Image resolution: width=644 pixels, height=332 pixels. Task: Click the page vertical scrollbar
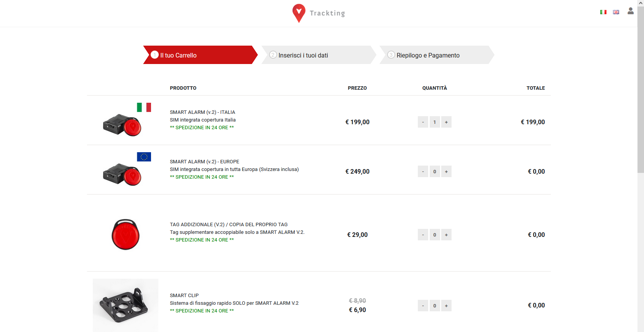[641, 89]
